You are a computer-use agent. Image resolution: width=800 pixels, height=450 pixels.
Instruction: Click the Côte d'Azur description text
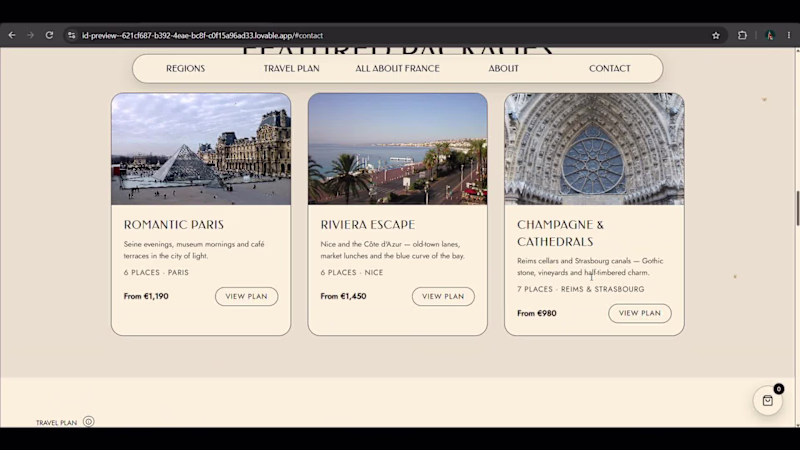click(x=392, y=250)
